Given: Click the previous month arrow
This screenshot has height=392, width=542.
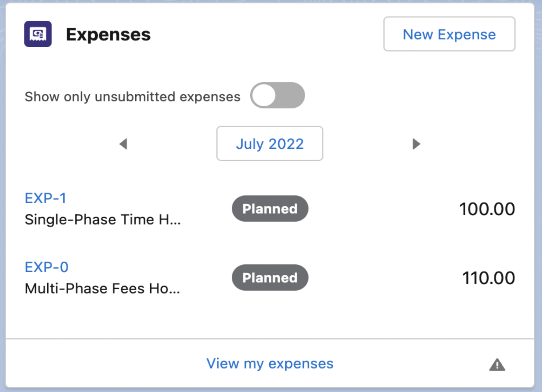Looking at the screenshot, I should 123,144.
